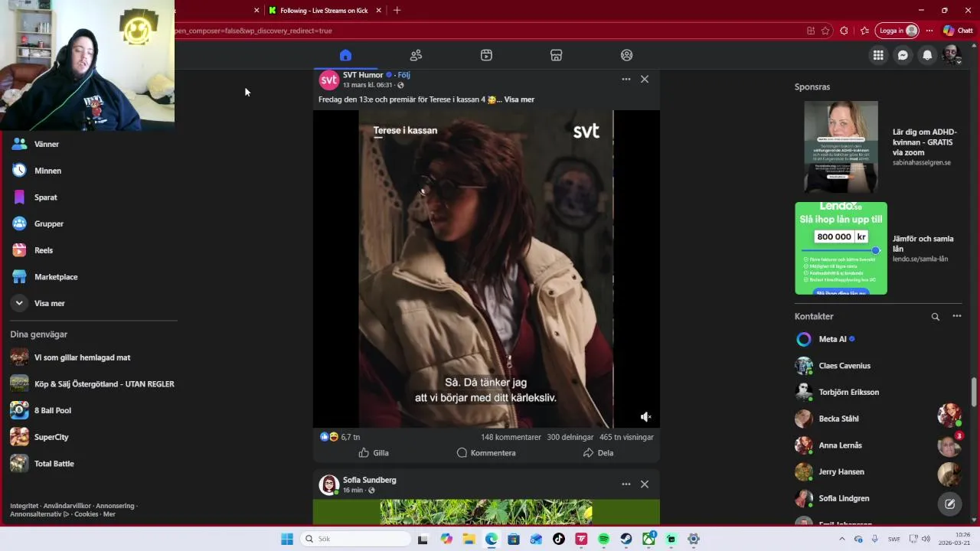Open Sofia Sundberg's profile name link
The image size is (980, 551).
pyautogui.click(x=369, y=480)
